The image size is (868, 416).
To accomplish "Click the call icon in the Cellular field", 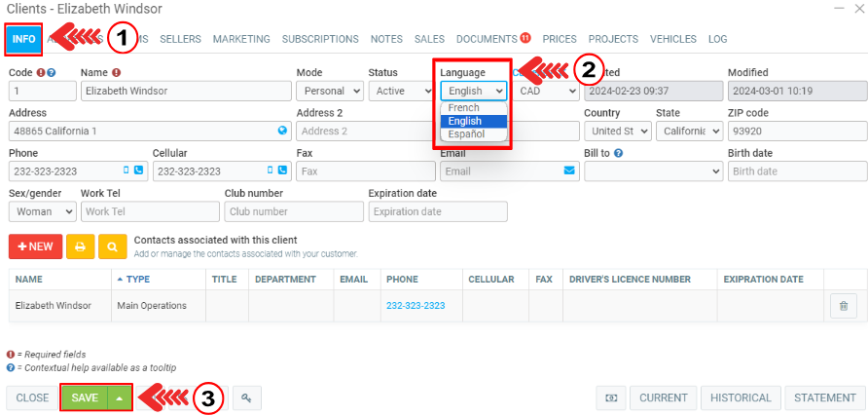I will (282, 170).
